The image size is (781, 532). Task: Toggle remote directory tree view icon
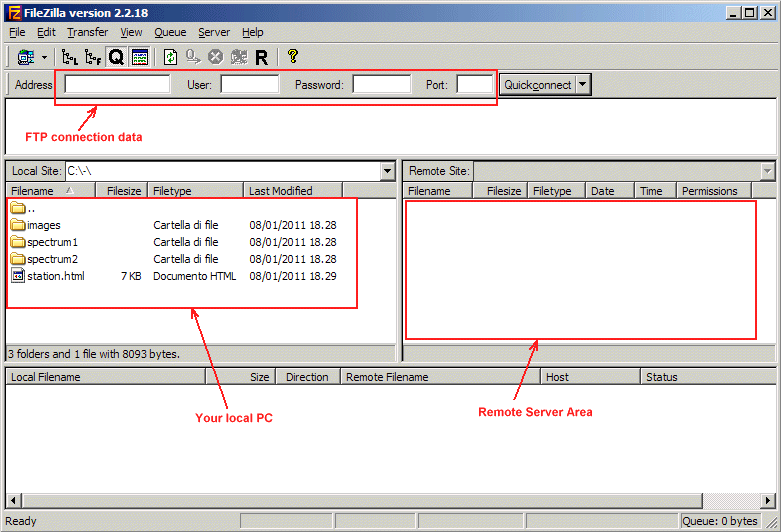(x=93, y=57)
